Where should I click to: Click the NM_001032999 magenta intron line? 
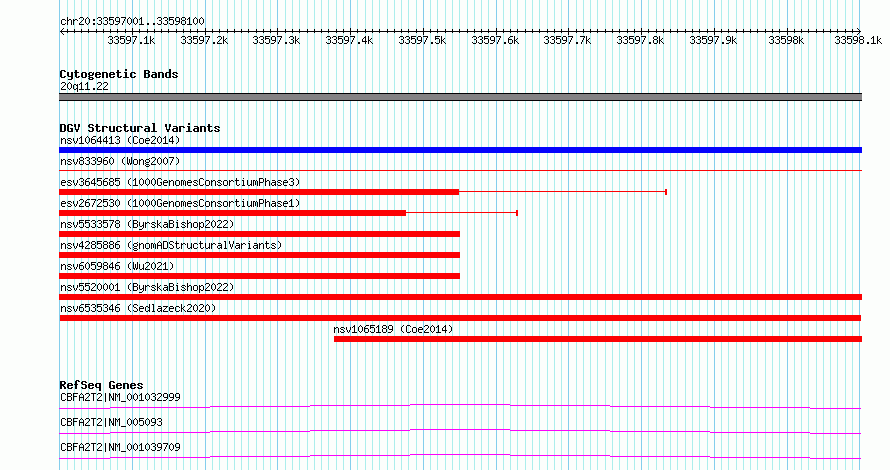click(x=460, y=406)
